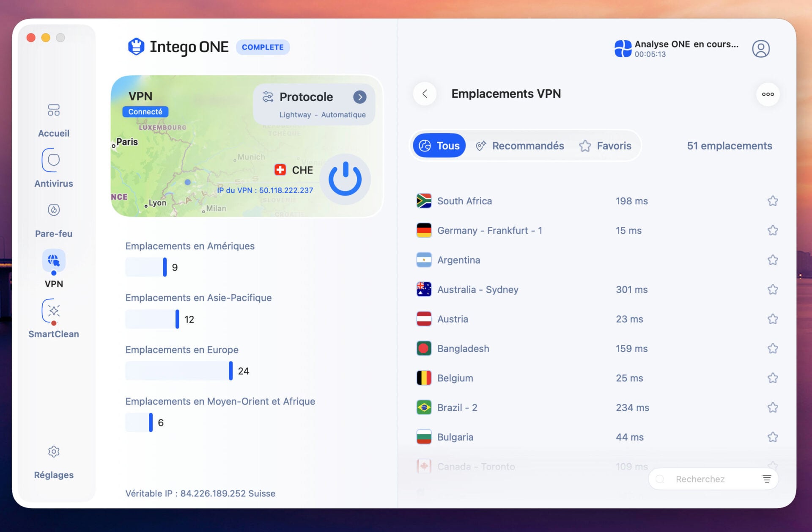Screen dimensions: 812x532
Task: Select Bulgaria location name
Action: point(455,437)
